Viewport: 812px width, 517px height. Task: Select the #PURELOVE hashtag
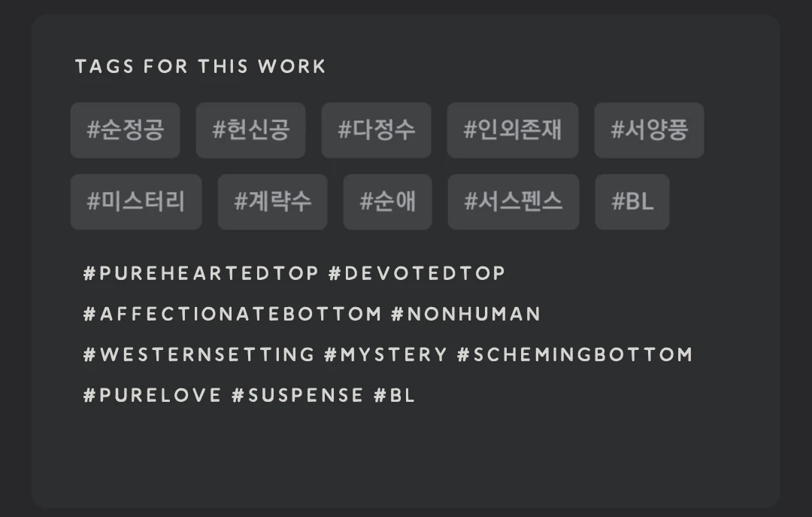[x=153, y=395]
